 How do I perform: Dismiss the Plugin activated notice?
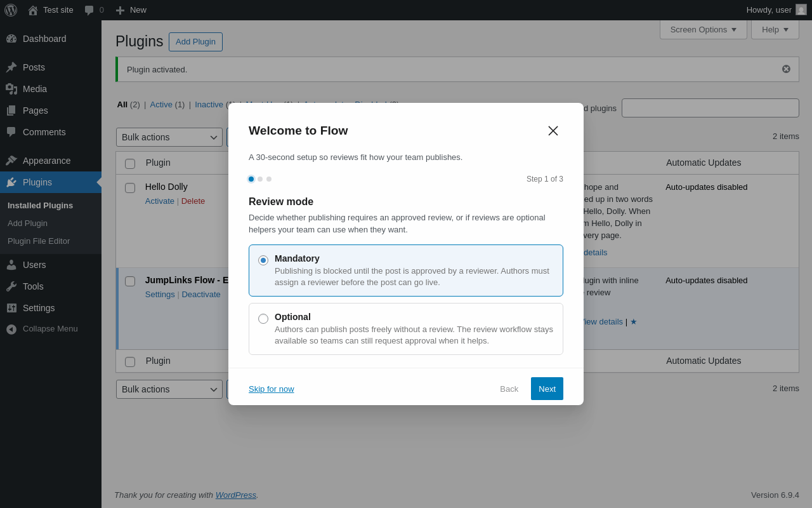click(x=786, y=69)
